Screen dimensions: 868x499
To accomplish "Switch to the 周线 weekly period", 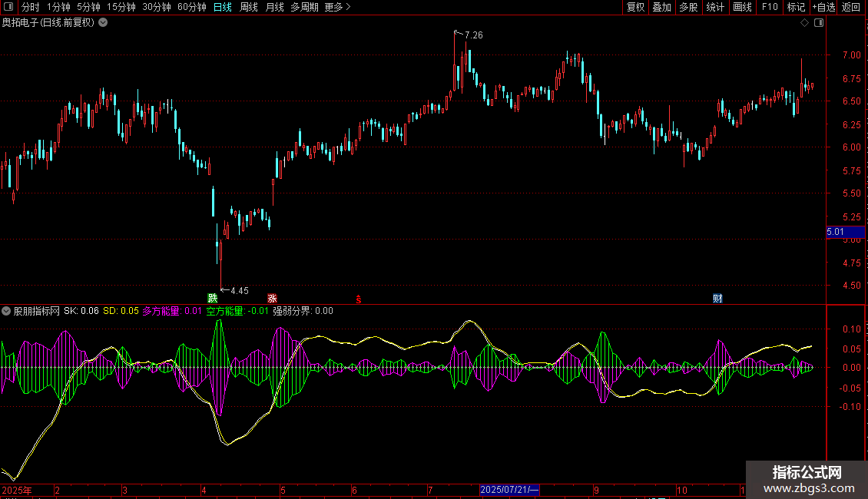I will (248, 7).
